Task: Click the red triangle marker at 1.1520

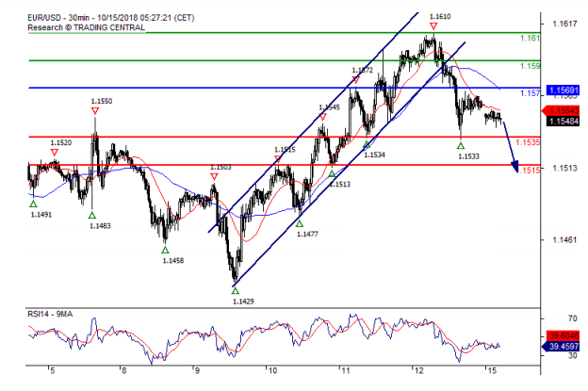Action: pyautogui.click(x=55, y=152)
